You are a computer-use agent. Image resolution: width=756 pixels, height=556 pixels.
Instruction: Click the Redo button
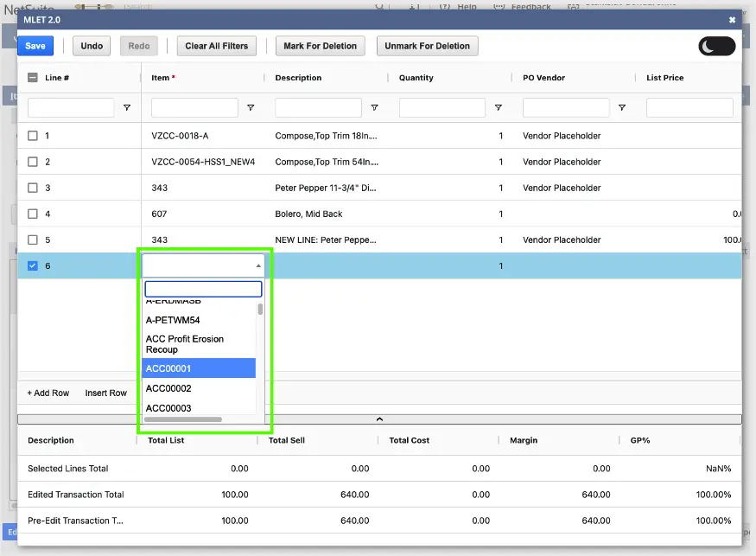pyautogui.click(x=139, y=46)
